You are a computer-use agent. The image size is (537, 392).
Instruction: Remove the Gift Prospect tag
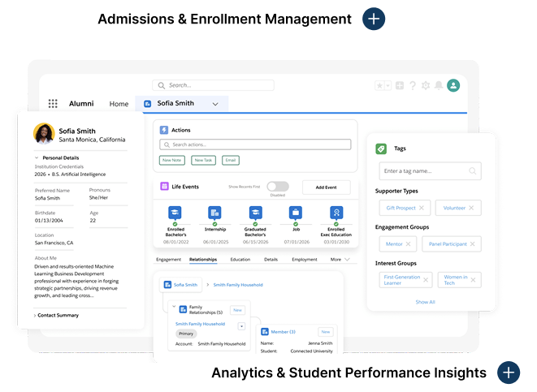coord(422,208)
